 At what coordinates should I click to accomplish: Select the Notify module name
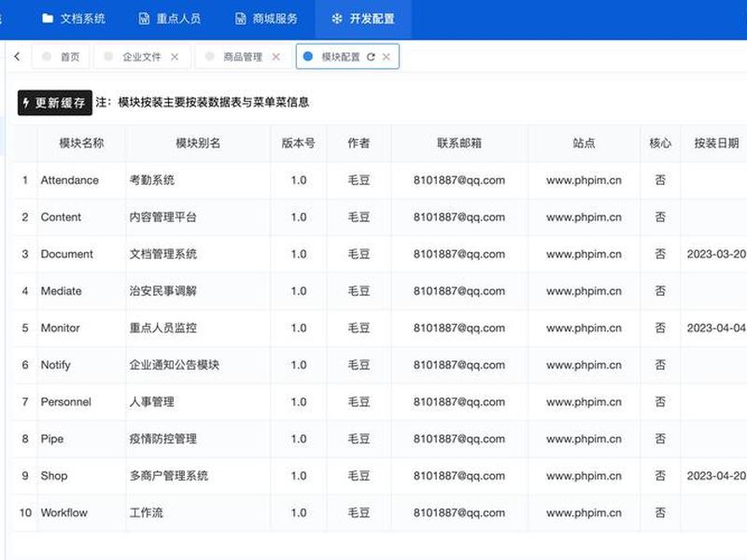pyautogui.click(x=56, y=365)
